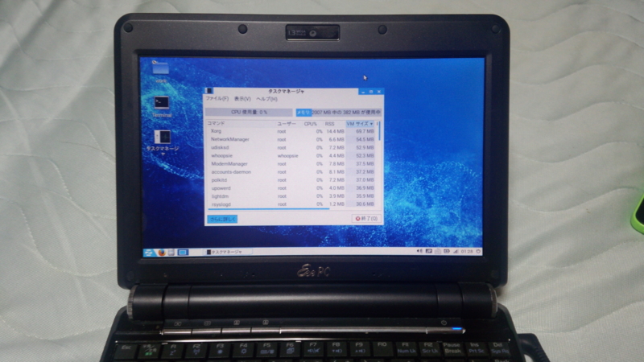Viewport: 644px width, 362px height.
Task: Click the process list vertical scrollbar
Action: point(379,131)
